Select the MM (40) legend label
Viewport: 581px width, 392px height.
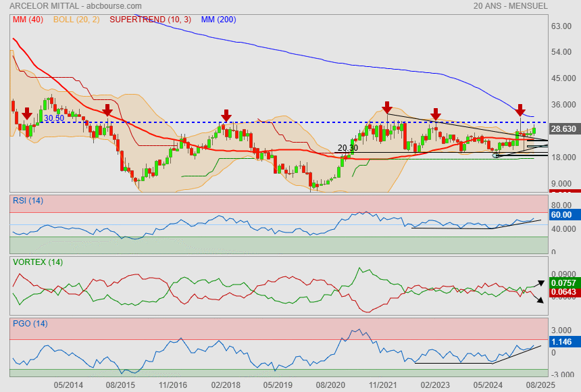[x=28, y=20]
